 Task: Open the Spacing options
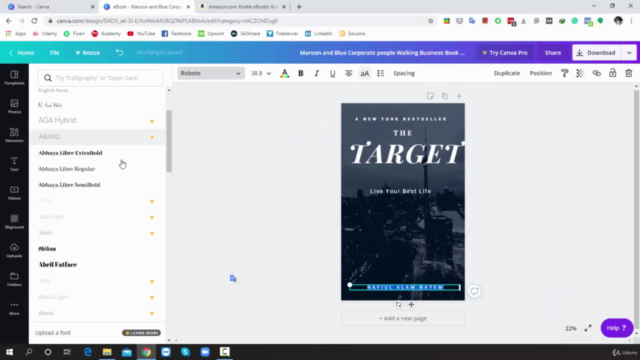pos(404,73)
